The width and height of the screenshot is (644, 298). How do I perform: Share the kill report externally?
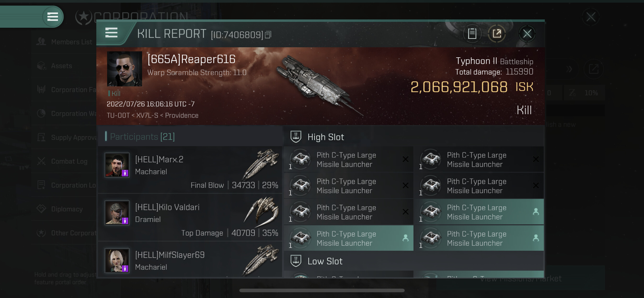pyautogui.click(x=497, y=34)
